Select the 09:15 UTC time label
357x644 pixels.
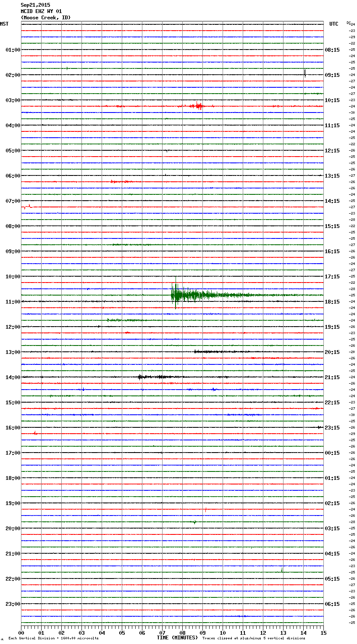332,75
